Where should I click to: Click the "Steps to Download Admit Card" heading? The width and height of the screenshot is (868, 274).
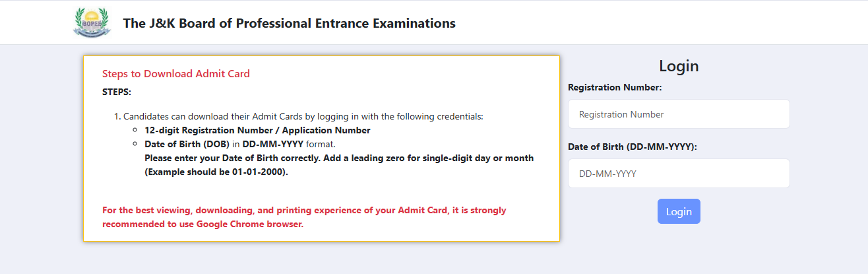click(x=176, y=74)
